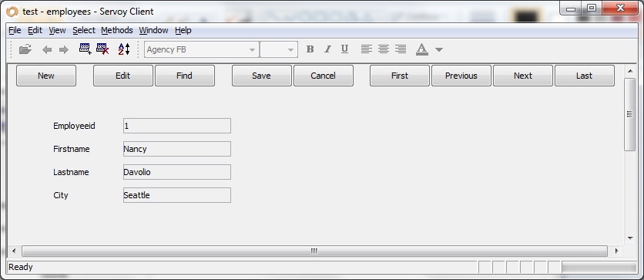Image resolution: width=644 pixels, height=280 pixels.
Task: Open the Help menu
Action: 183,30
